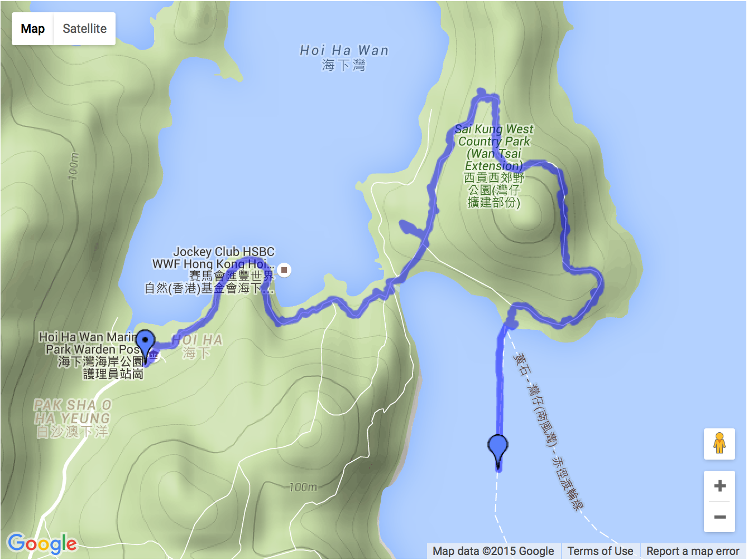Click the Hoi Ha Wan bay label
This screenshot has width=748, height=560.
point(344,58)
